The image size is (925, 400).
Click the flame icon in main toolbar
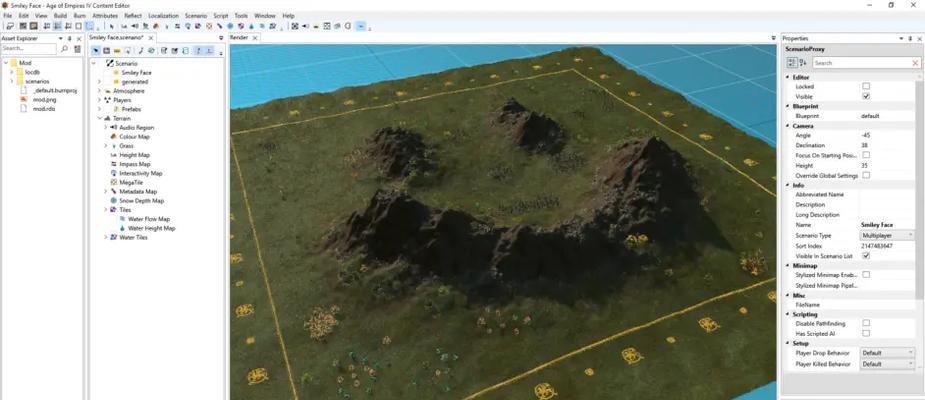pos(156,26)
